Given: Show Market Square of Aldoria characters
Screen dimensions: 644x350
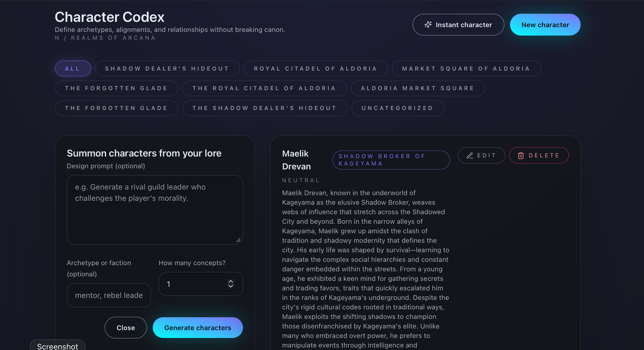Looking at the screenshot, I should pos(466,69).
